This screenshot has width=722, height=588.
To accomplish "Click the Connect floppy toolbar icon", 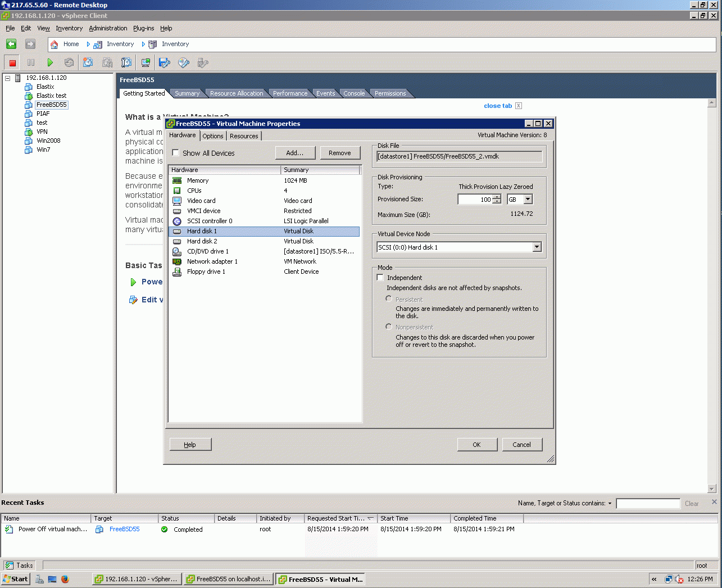I will point(165,63).
